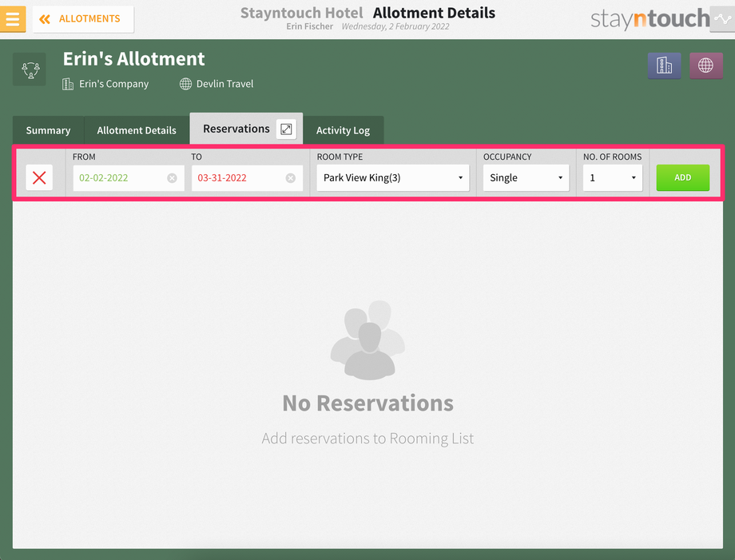Click the StayNTouch logo
The image size is (735, 560).
[650, 18]
